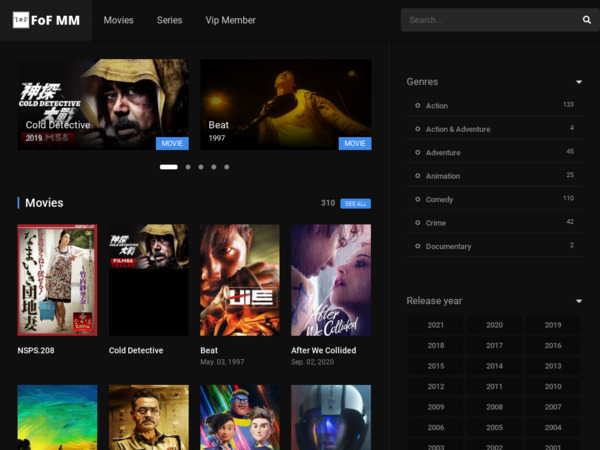Open the After We Collided poster

coord(331,280)
